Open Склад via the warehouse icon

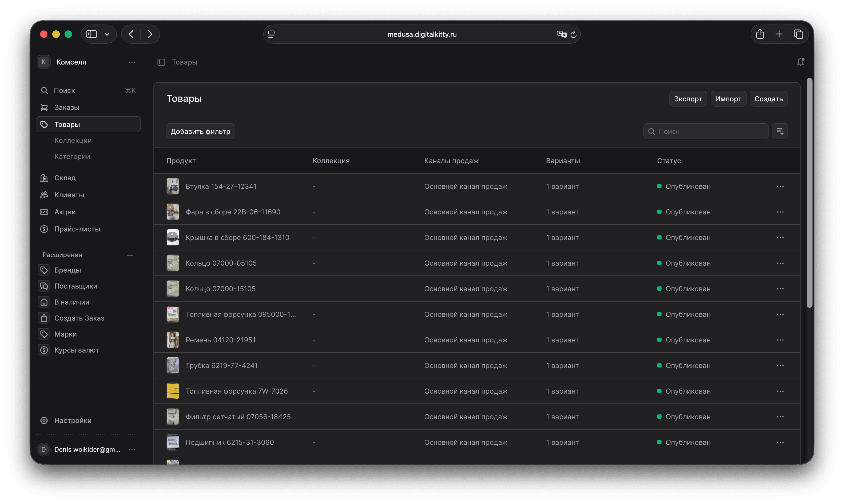pyautogui.click(x=44, y=178)
